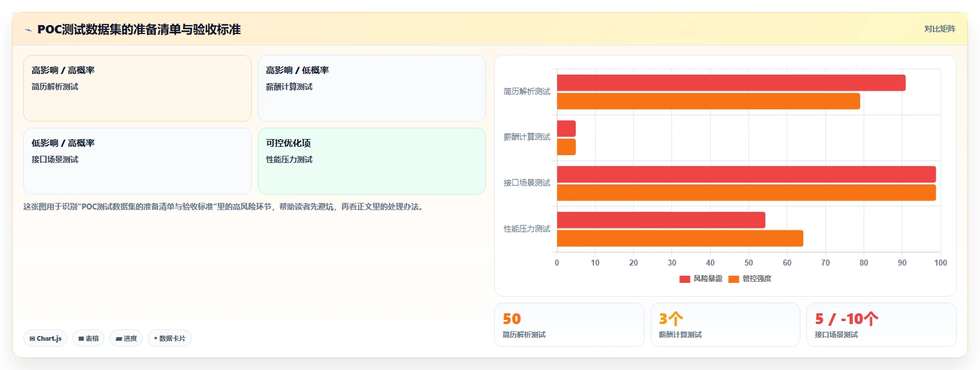The image size is (980, 370).
Task: Click the orange 接口场景测试 bar
Action: (x=746, y=193)
